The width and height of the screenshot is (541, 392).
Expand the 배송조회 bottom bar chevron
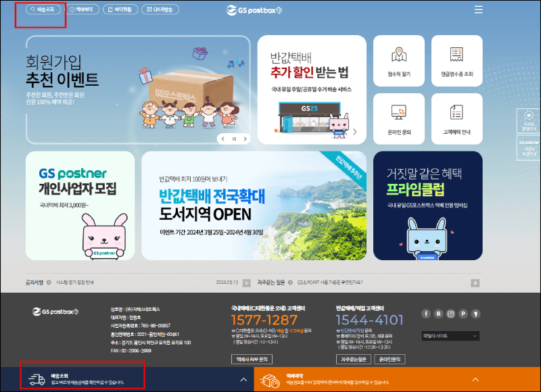tap(243, 380)
